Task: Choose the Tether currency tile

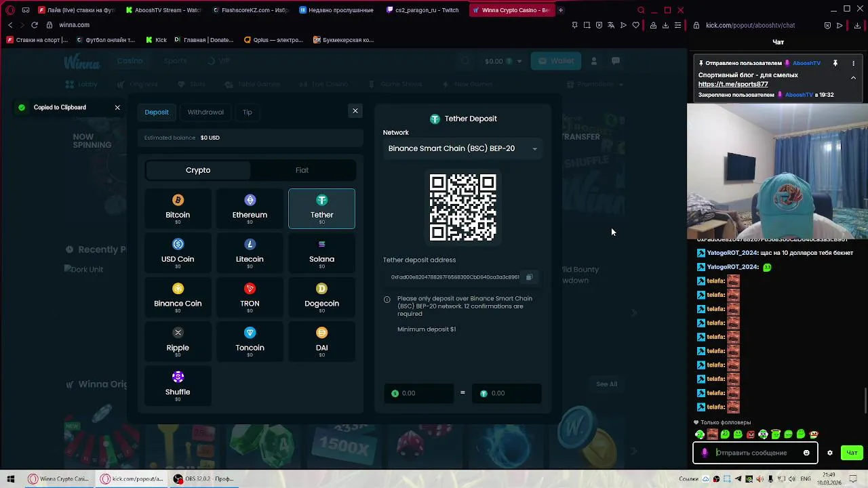Action: 321,209
